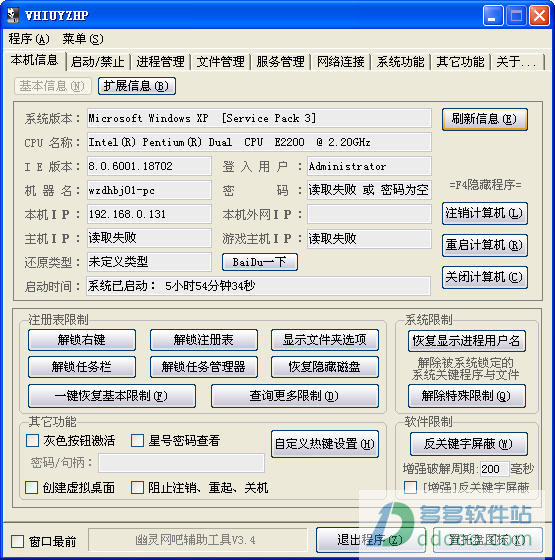
Task: Open the 程序(A) menu
Action: pyautogui.click(x=29, y=39)
